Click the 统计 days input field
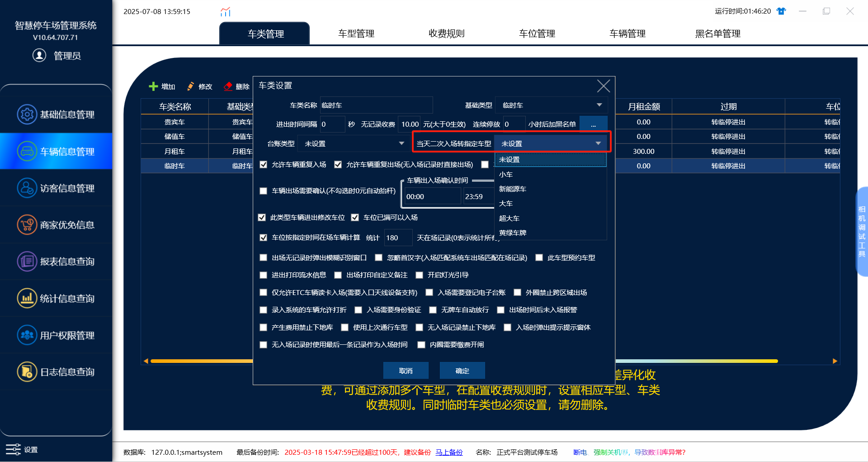This screenshot has height=462, width=868. click(398, 238)
